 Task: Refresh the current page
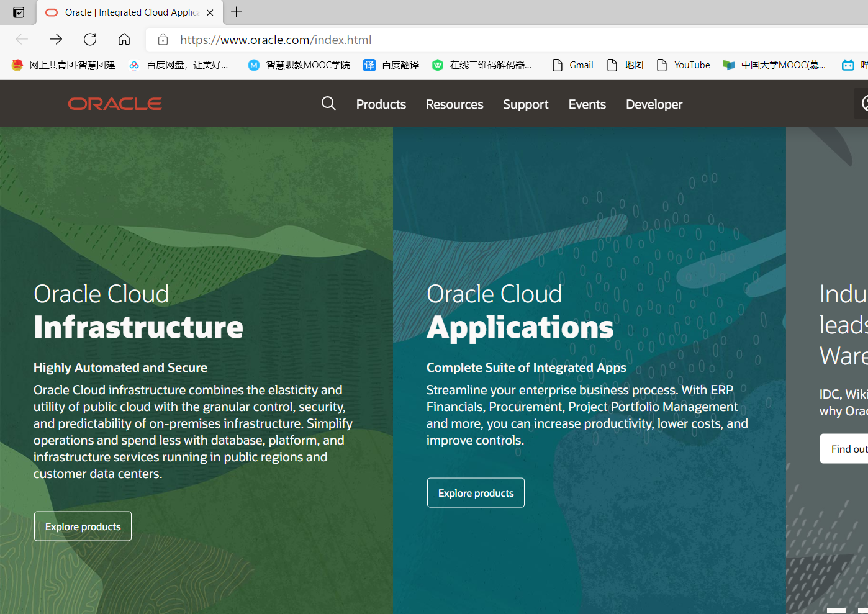coord(90,40)
